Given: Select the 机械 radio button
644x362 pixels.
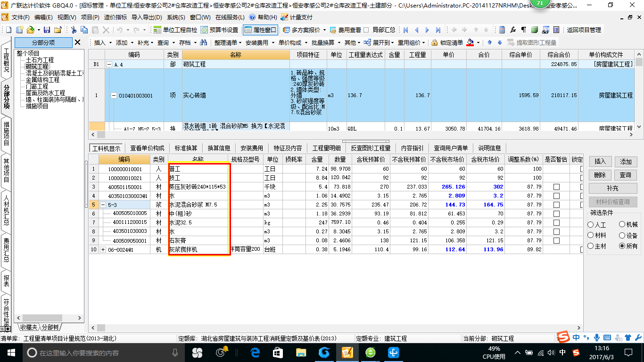Looking at the screenshot, I should tap(622, 225).
